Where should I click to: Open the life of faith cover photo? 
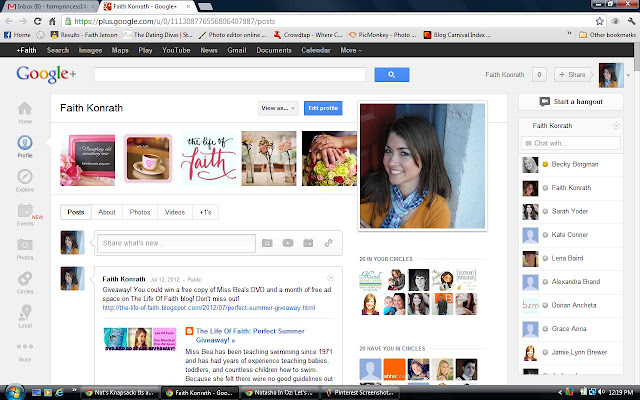[x=209, y=158]
